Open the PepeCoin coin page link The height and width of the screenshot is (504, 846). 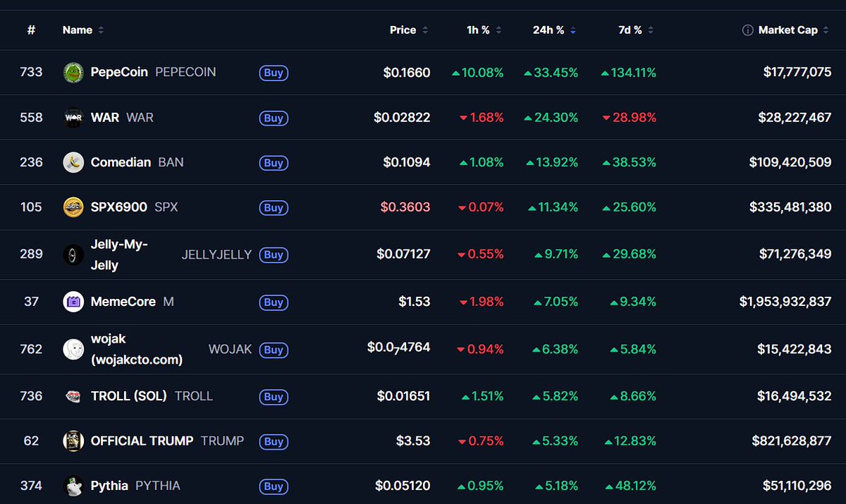click(119, 72)
